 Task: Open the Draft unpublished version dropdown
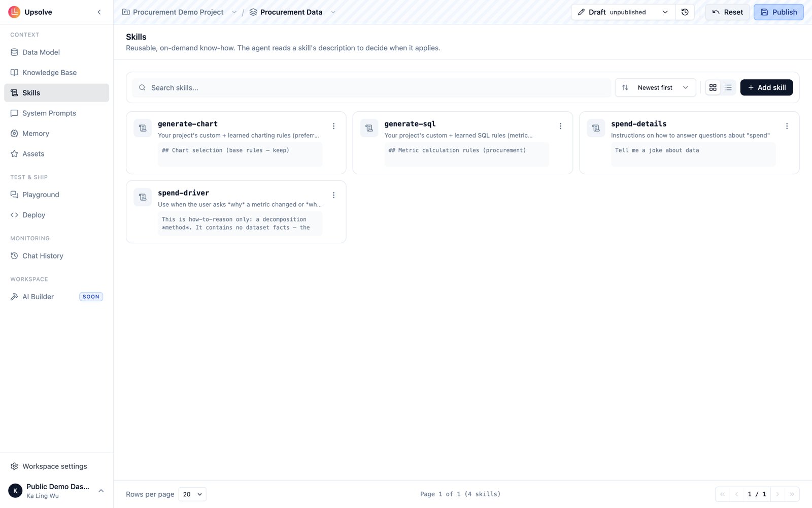click(623, 12)
